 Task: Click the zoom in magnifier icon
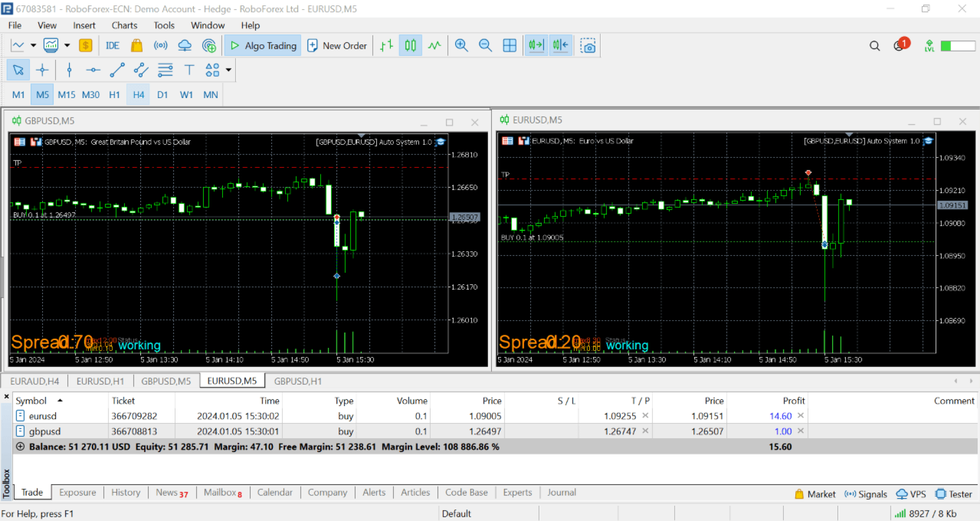click(461, 45)
